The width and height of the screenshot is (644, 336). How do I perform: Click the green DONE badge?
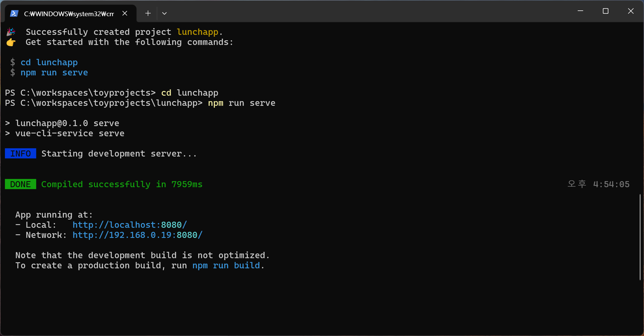click(20, 184)
